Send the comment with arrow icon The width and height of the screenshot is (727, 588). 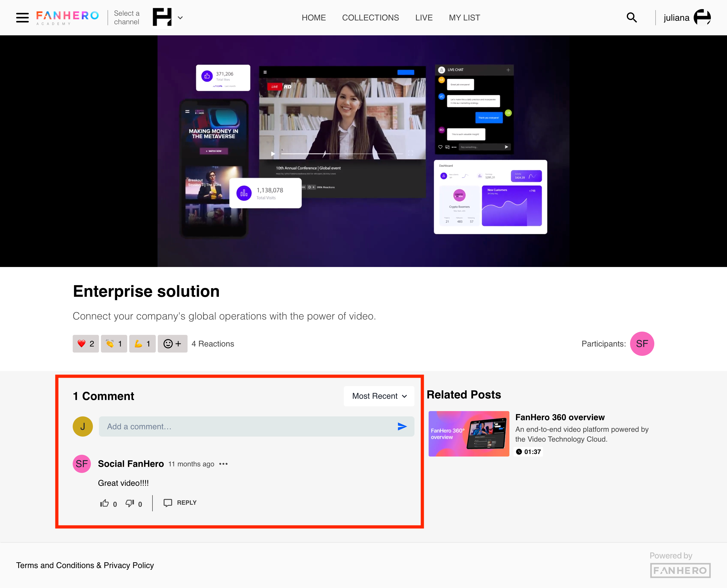[x=402, y=426]
